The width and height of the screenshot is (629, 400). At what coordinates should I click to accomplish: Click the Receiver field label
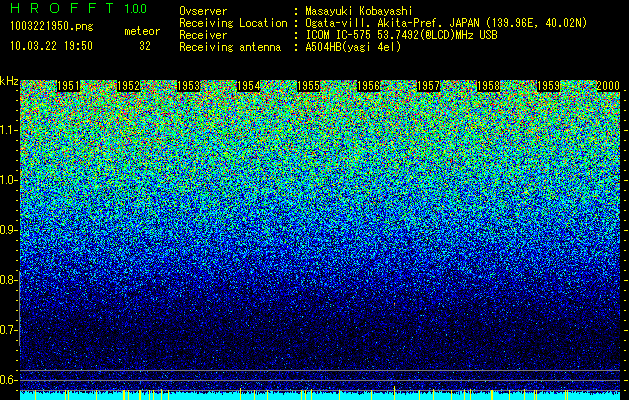click(x=203, y=35)
